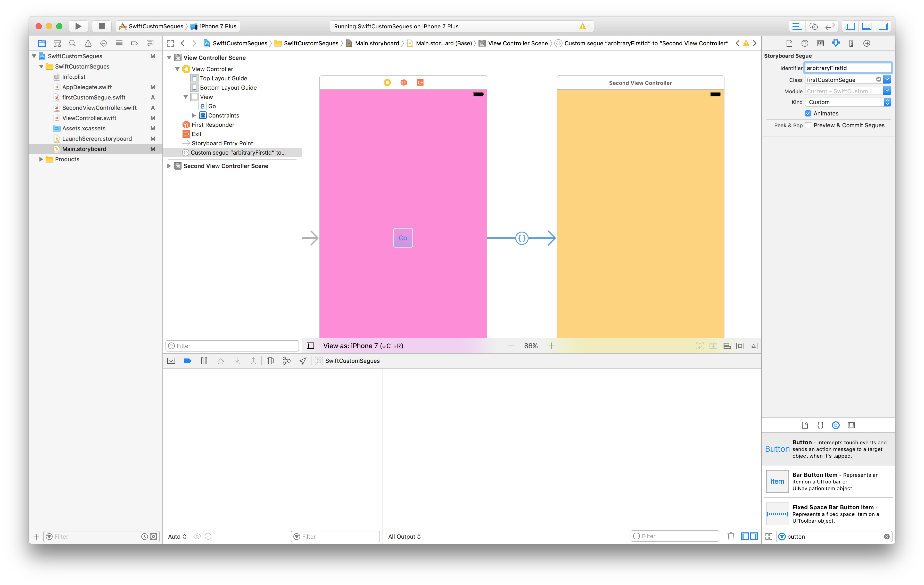Select Storyboard Entry Point in outline
Screen dimensions: 924x585
pyautogui.click(x=222, y=143)
